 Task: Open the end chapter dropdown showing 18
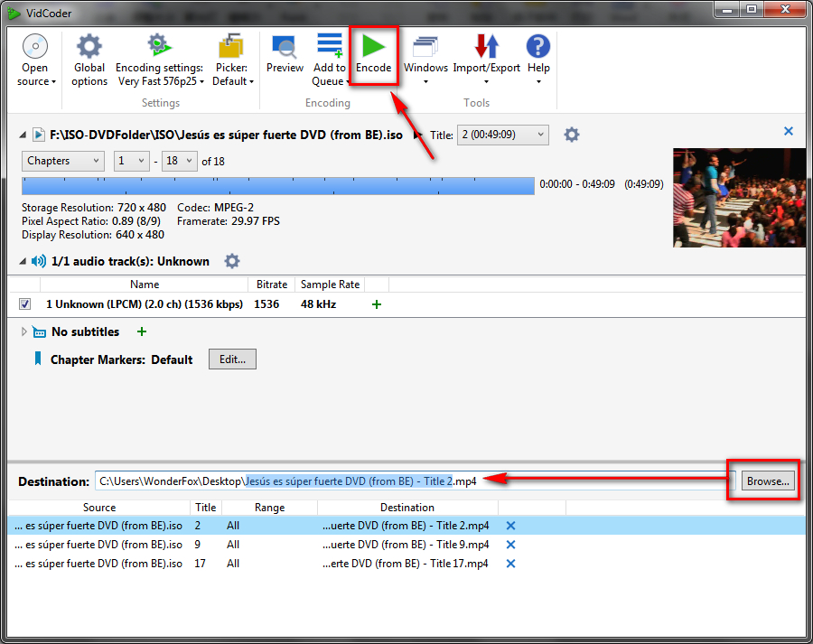tap(180, 161)
